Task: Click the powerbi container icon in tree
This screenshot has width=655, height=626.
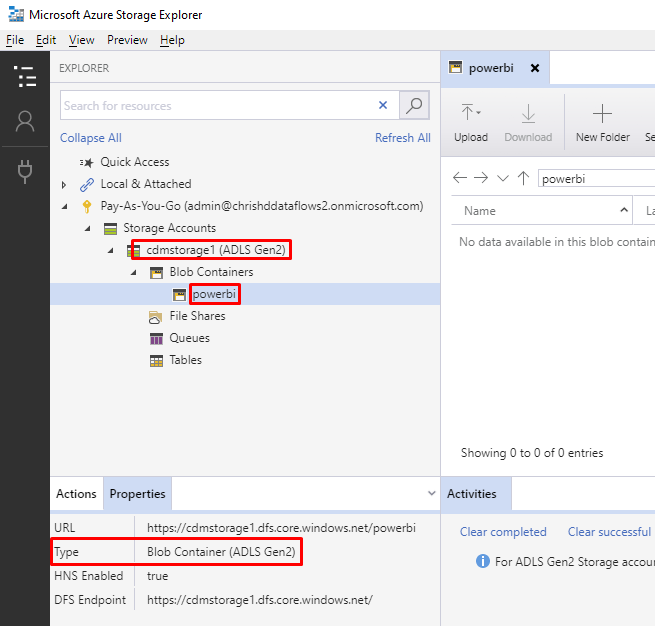Action: pyautogui.click(x=179, y=295)
